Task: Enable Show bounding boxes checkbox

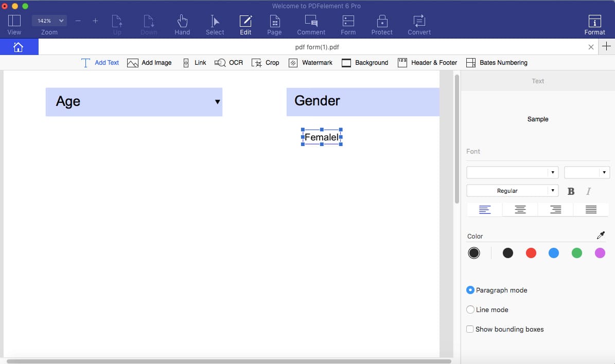Action: 470,329
